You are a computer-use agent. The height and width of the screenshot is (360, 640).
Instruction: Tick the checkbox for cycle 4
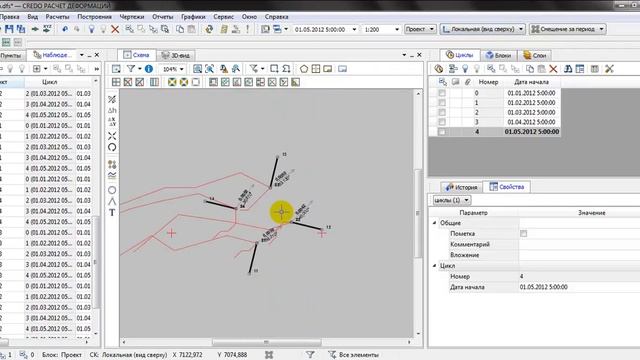(442, 132)
